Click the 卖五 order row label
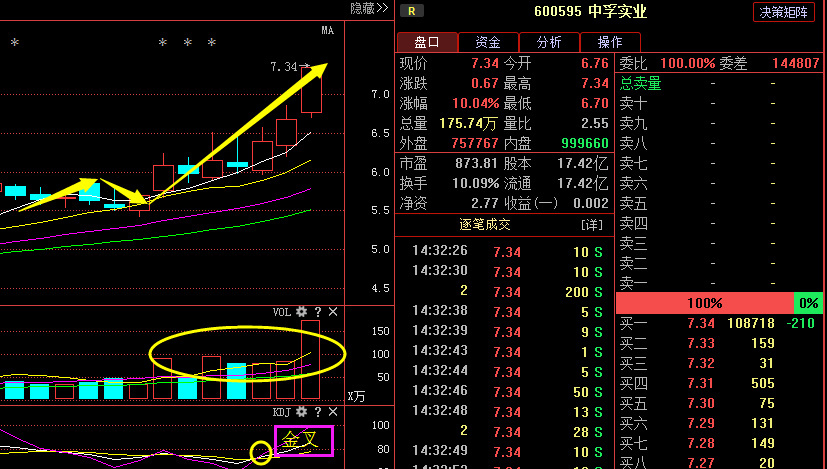Image resolution: width=827 pixels, height=469 pixels. click(633, 204)
